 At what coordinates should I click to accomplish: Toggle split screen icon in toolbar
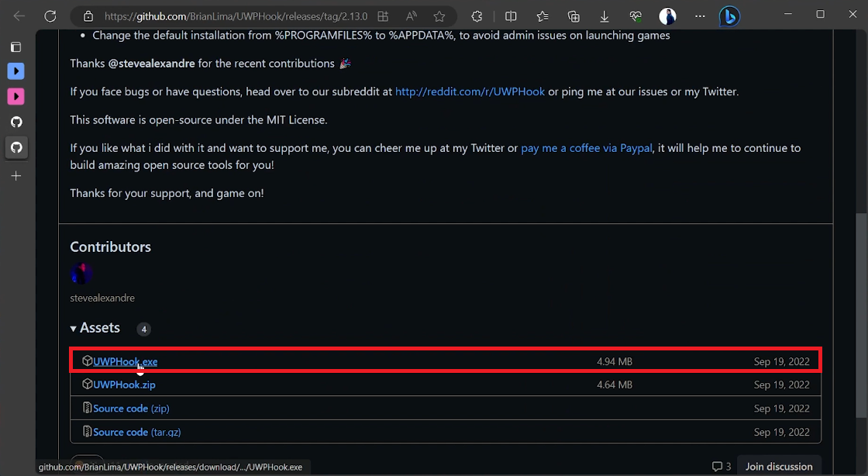tap(511, 16)
